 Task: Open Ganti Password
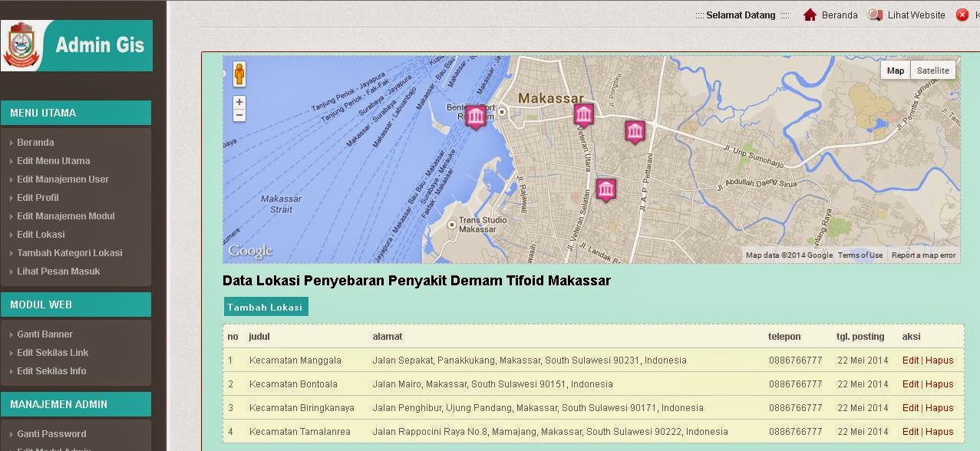coord(51,434)
